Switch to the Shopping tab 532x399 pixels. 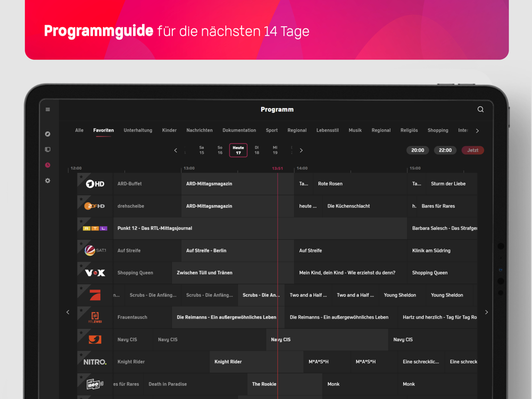tap(438, 130)
